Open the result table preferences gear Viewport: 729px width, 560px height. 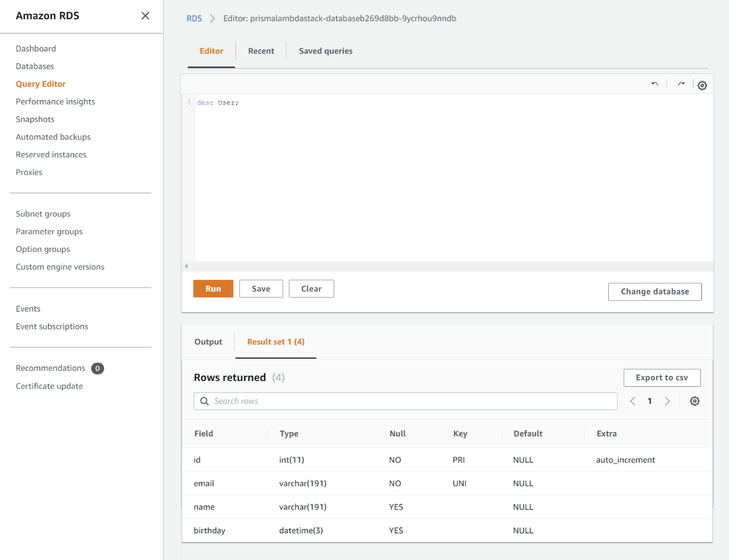(x=695, y=401)
